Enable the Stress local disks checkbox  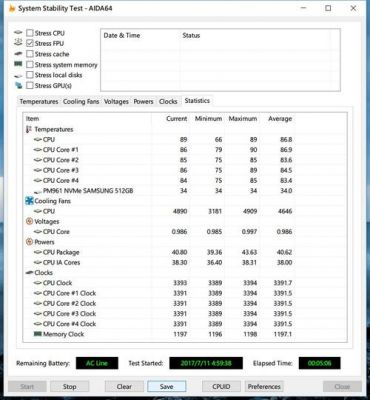(30, 75)
